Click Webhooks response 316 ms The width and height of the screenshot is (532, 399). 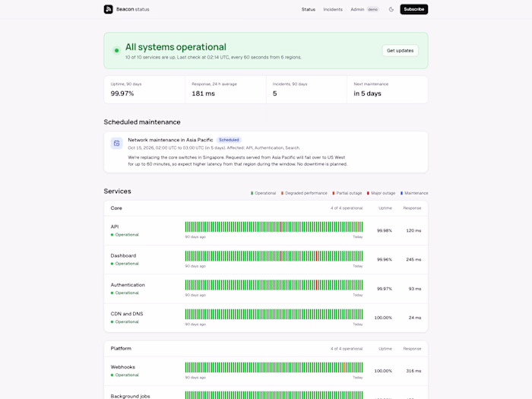click(413, 371)
